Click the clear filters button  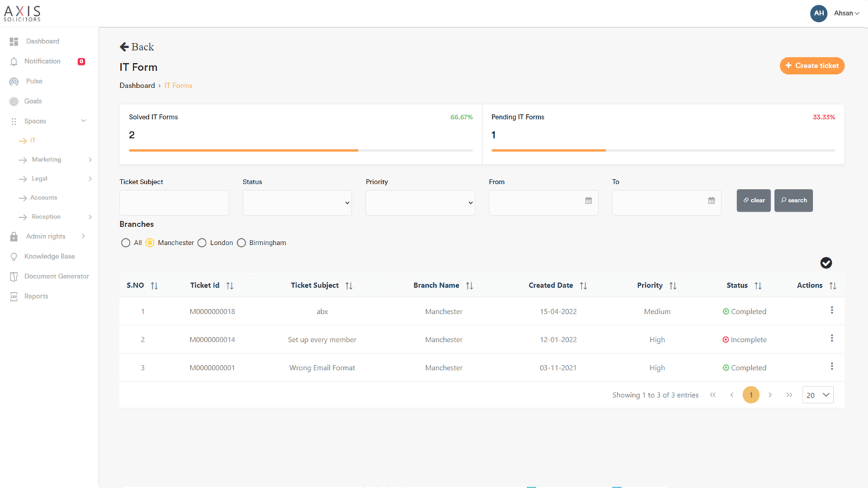click(x=754, y=200)
